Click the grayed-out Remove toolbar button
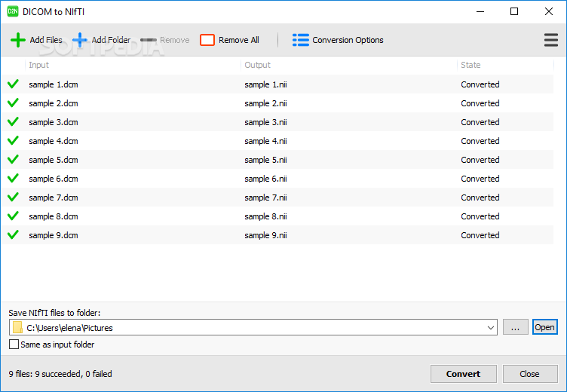Viewport: 567px width, 392px height. [164, 40]
